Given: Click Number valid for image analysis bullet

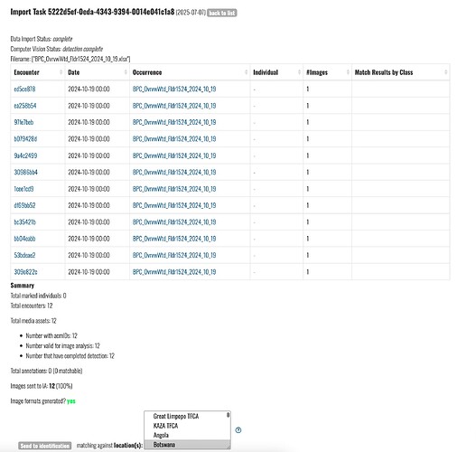Looking at the screenshot, I should 62,345.
